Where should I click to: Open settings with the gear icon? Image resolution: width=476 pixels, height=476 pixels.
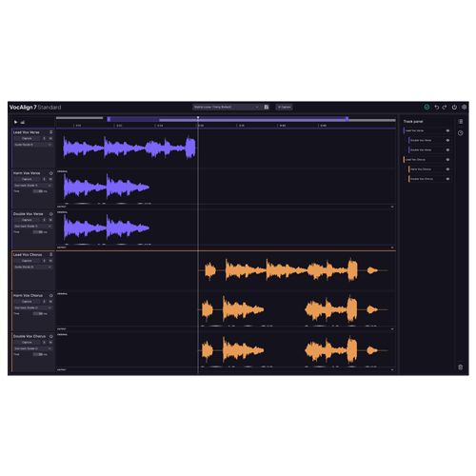(464, 108)
